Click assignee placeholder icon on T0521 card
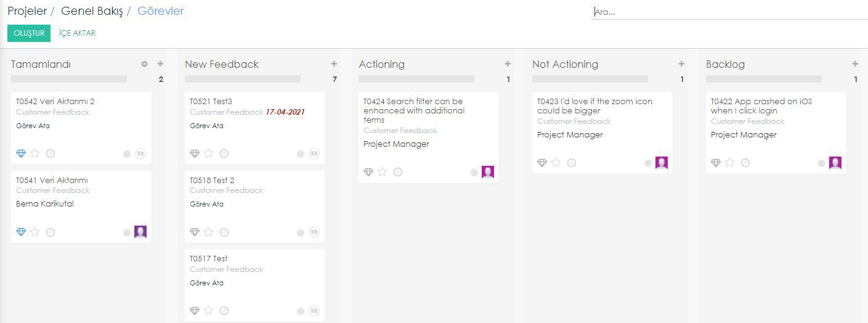 pyautogui.click(x=314, y=153)
